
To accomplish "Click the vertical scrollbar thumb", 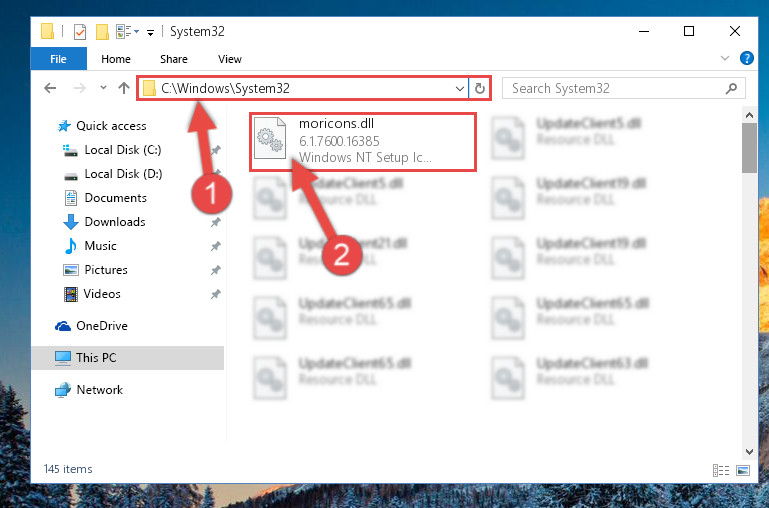I will click(749, 148).
